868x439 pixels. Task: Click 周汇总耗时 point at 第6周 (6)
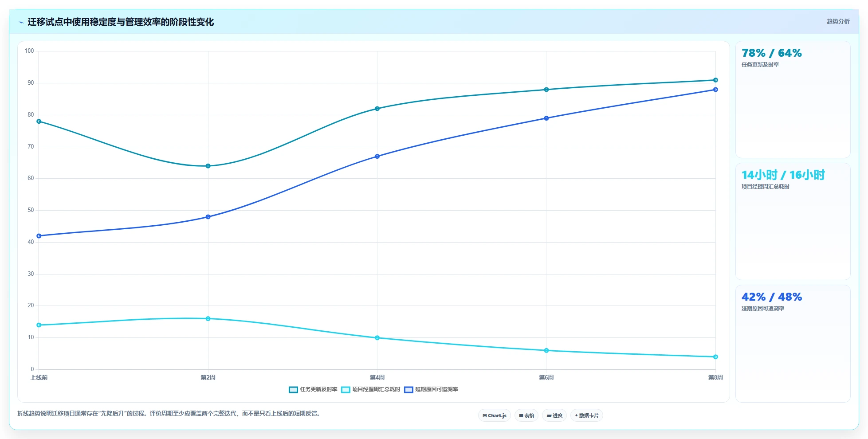[x=546, y=350]
